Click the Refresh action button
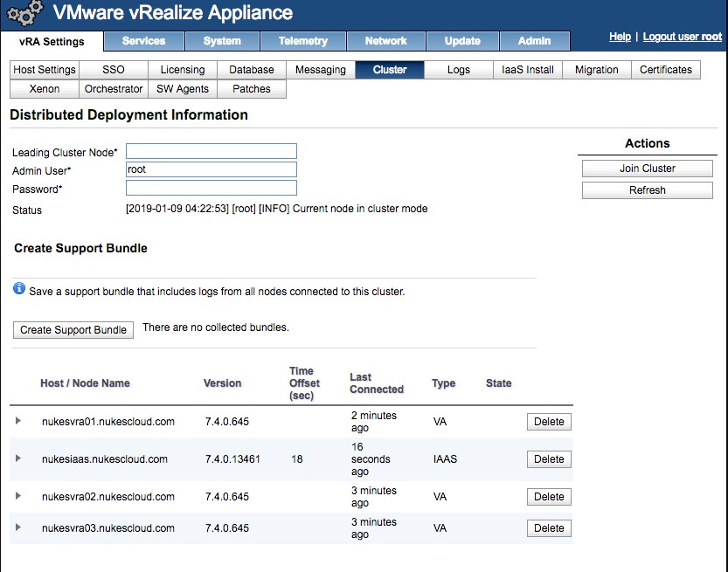This screenshot has height=572, width=728. (648, 190)
